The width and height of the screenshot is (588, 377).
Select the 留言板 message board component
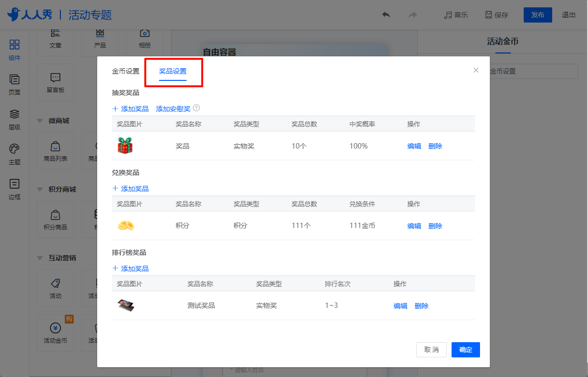pyautogui.click(x=55, y=82)
